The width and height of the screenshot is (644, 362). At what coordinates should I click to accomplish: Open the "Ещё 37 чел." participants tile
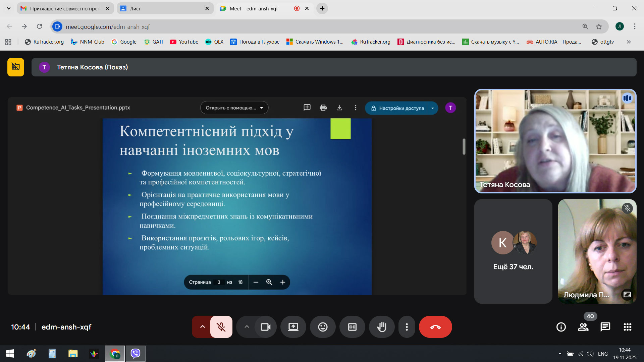coord(513,251)
